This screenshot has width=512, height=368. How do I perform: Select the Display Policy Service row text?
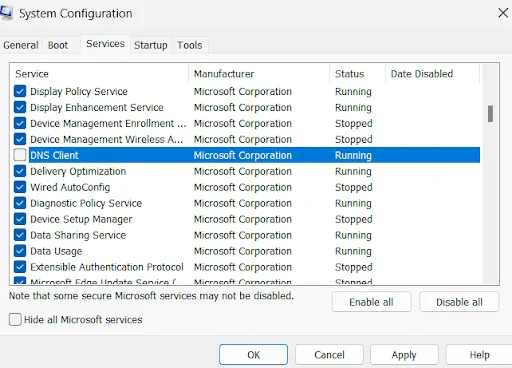79,91
